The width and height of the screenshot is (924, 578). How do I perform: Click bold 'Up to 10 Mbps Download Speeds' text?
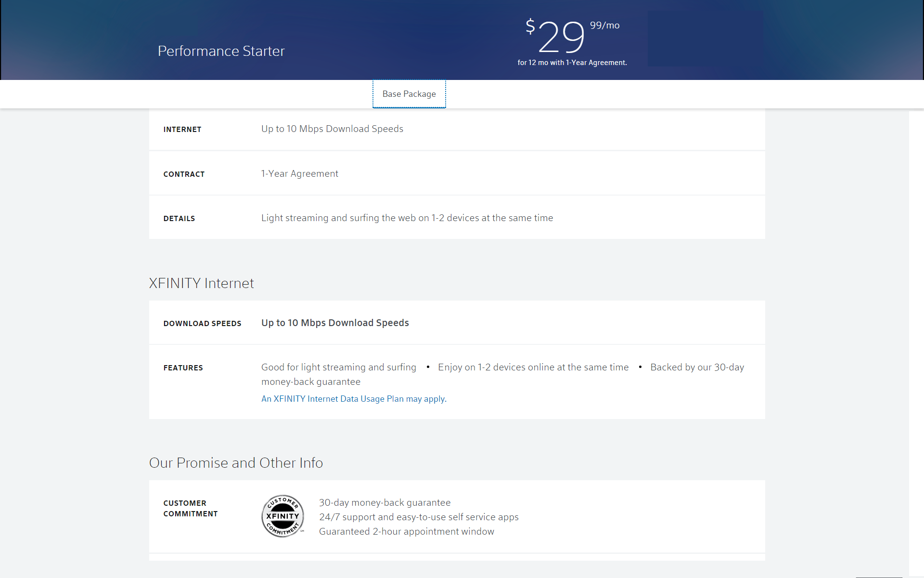click(335, 323)
